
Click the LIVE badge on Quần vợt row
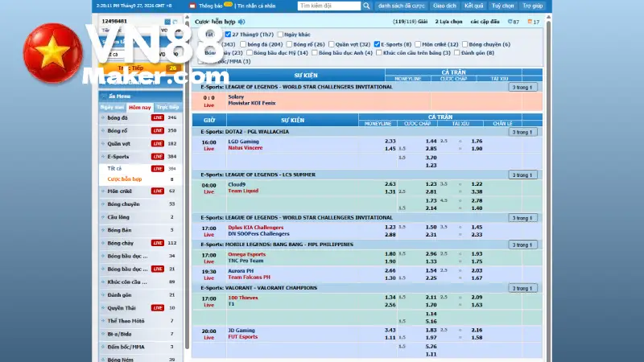pos(158,144)
